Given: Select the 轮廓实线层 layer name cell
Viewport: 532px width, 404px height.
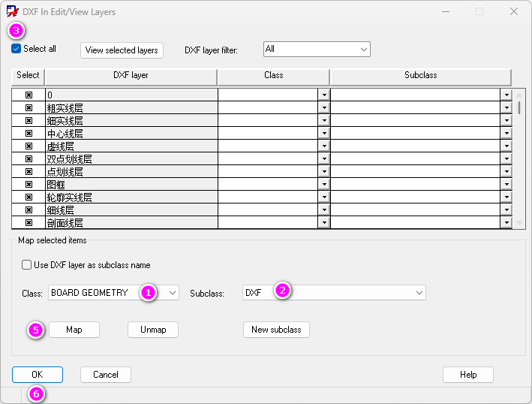Looking at the screenshot, I should pos(131,197).
